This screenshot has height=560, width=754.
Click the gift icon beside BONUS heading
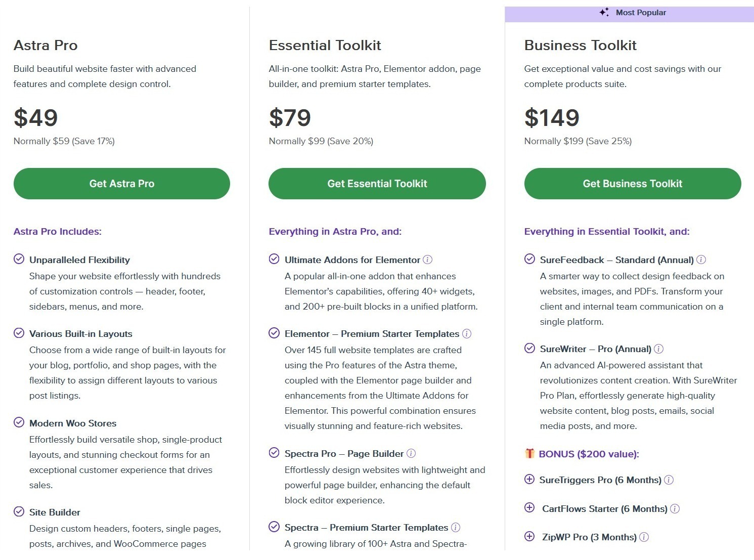529,453
